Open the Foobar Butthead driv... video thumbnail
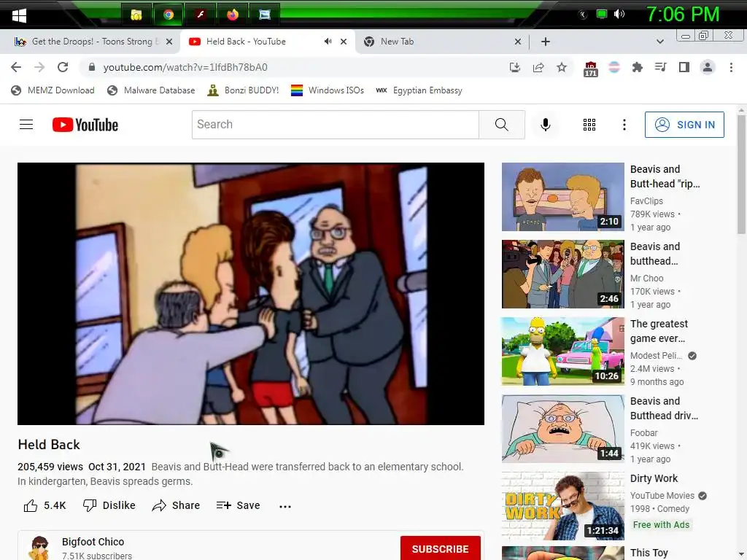747x560 pixels. tap(562, 429)
